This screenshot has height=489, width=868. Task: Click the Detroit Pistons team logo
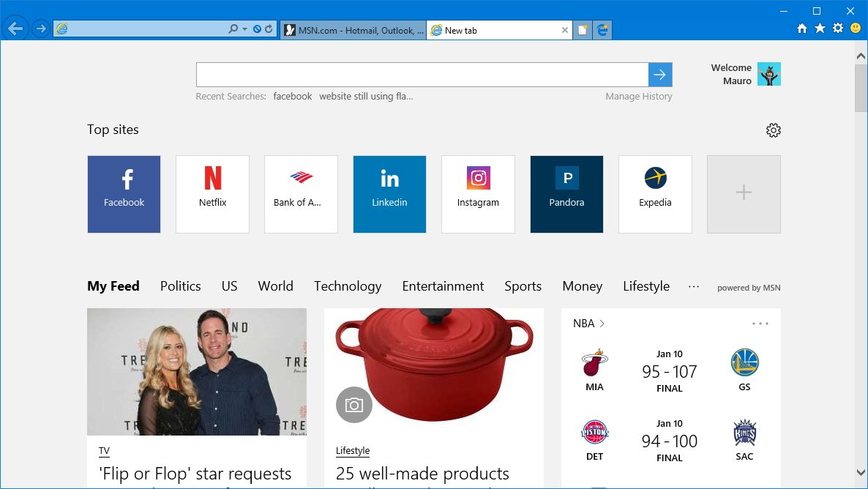click(x=594, y=433)
